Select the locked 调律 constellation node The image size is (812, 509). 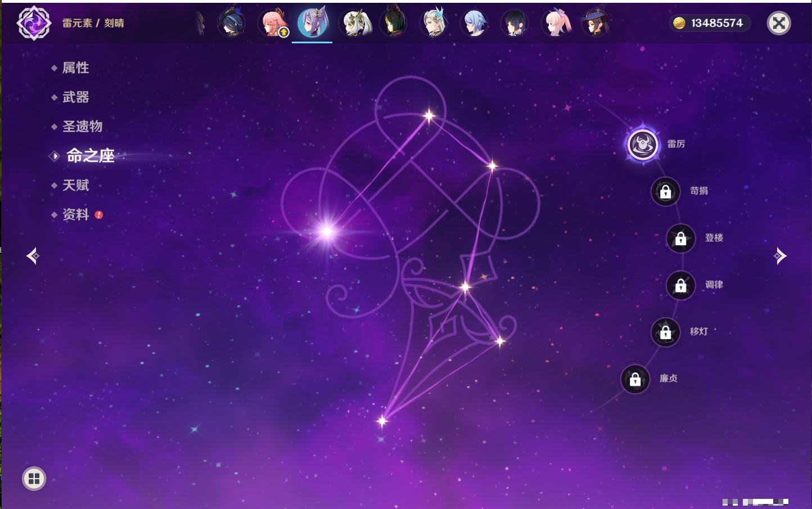point(681,286)
